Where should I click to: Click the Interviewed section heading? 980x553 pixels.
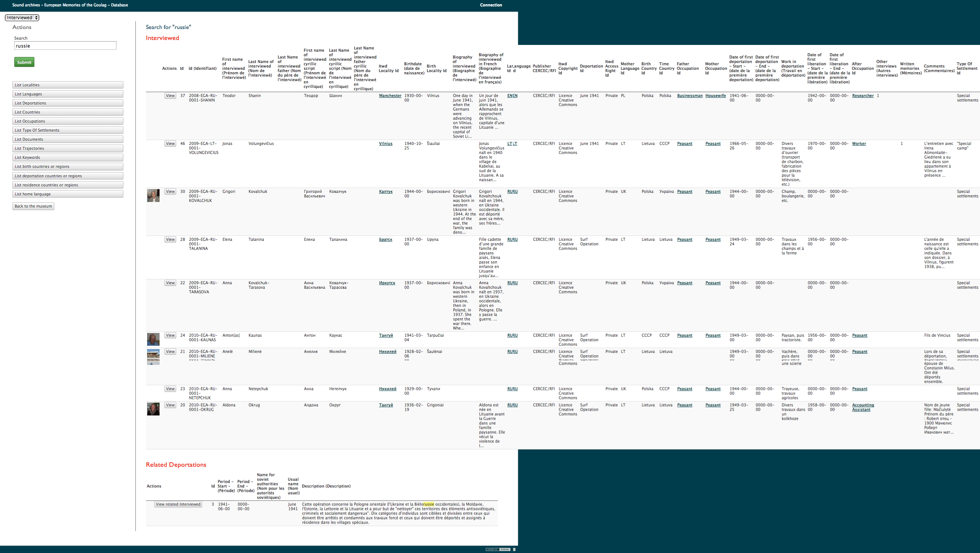coord(163,38)
